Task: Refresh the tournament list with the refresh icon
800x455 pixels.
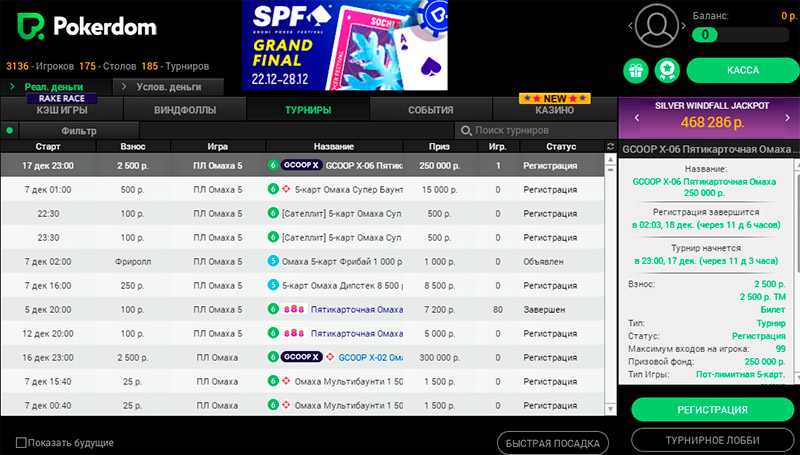Action: click(x=610, y=146)
